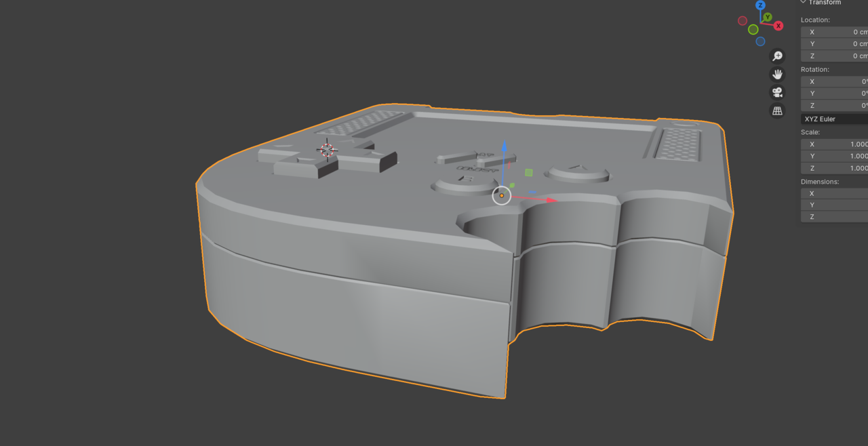This screenshot has width=868, height=446.
Task: Click the 3D cursor crosshair on the model
Action: click(x=327, y=150)
